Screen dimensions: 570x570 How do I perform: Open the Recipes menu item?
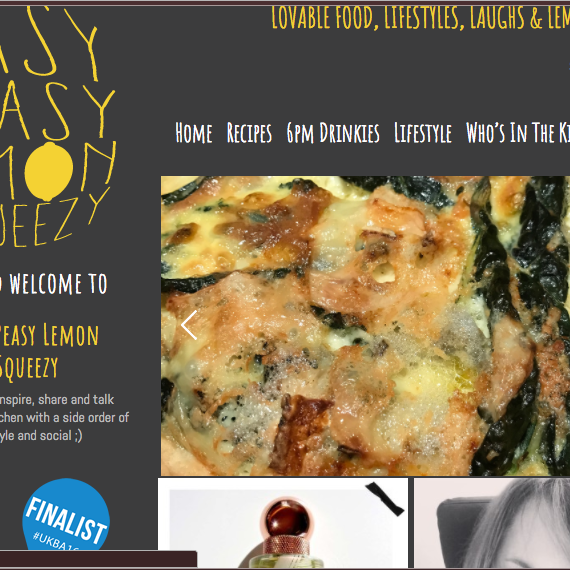(249, 133)
